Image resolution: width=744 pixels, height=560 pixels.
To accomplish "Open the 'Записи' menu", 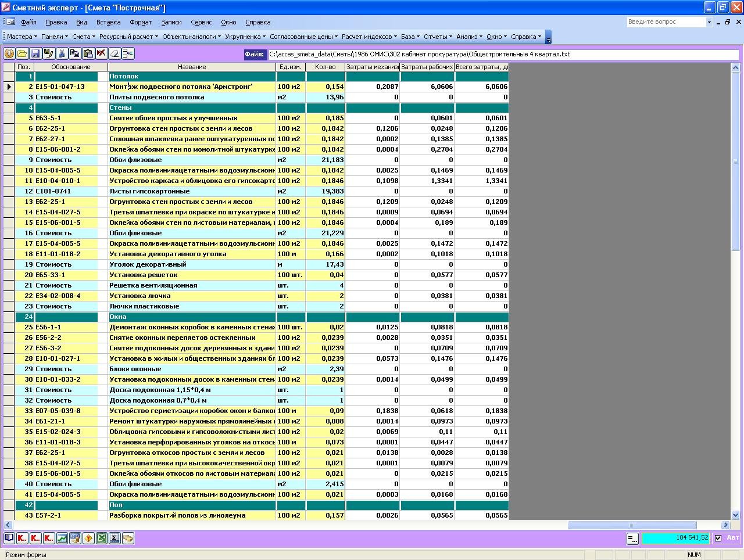I will point(171,22).
